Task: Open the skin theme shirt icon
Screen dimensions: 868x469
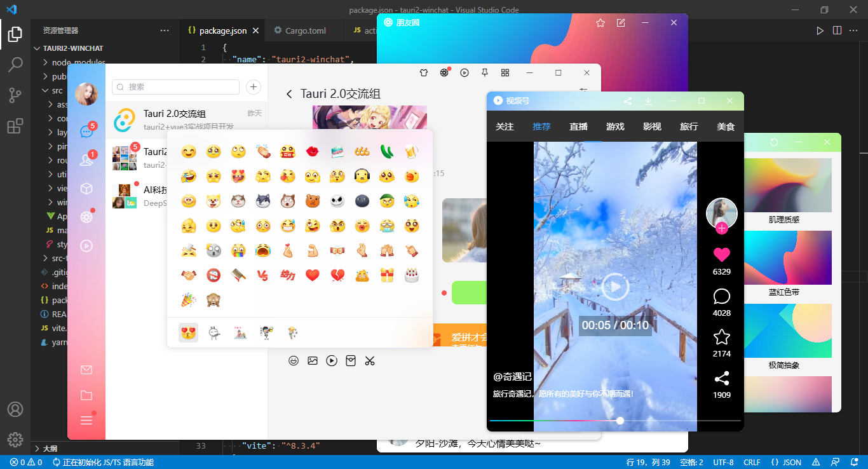Action: (x=424, y=72)
